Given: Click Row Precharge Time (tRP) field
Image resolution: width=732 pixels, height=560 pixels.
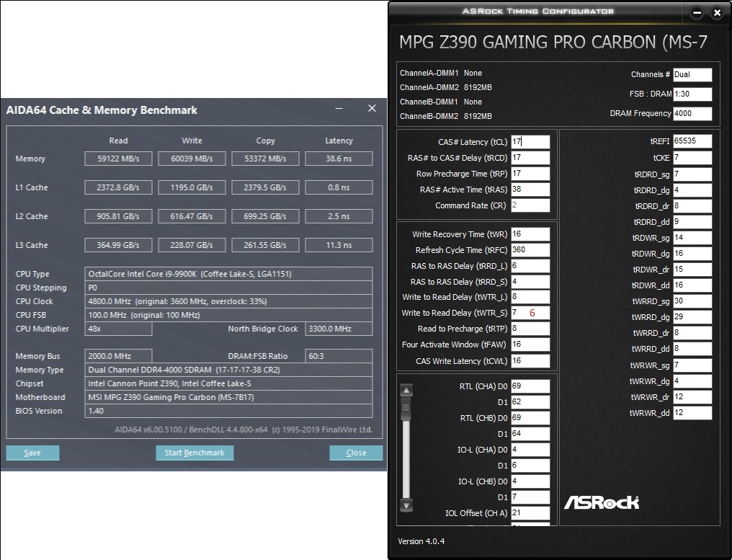Looking at the screenshot, I should point(530,174).
